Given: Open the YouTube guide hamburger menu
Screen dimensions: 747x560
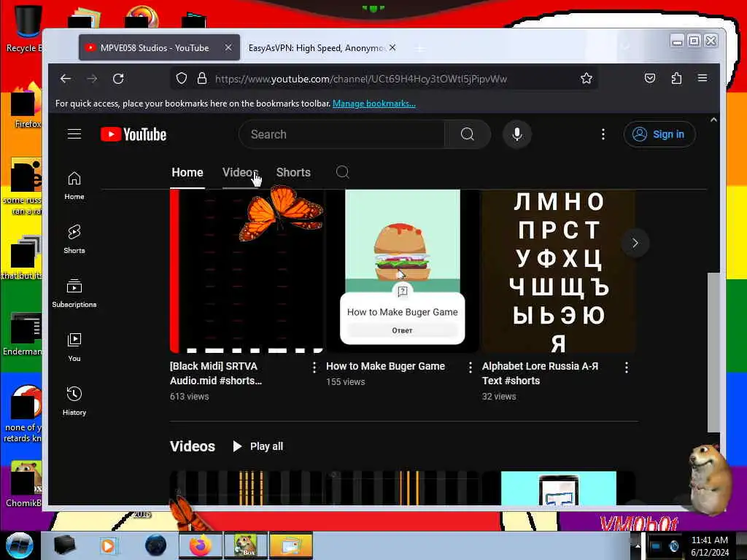Looking at the screenshot, I should coord(74,134).
